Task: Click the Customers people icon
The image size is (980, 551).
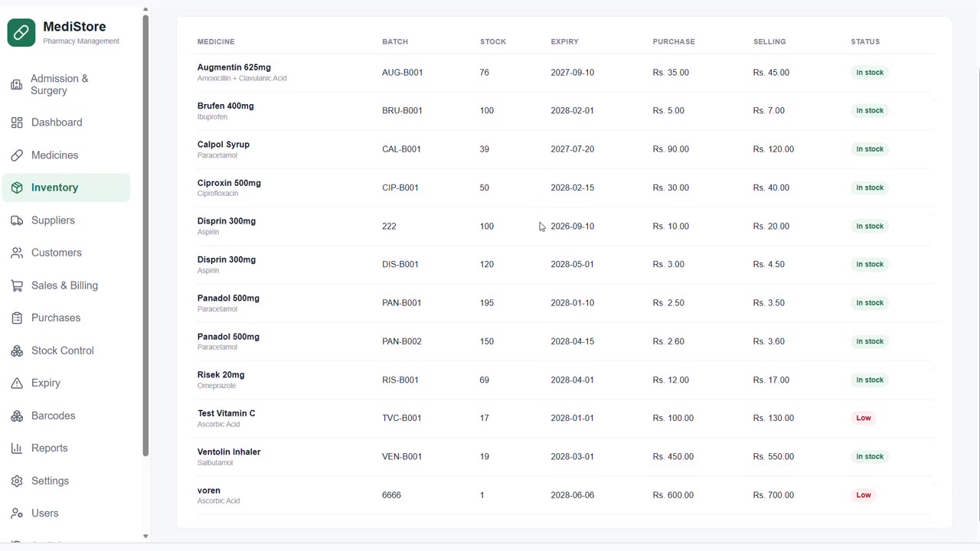Action: tap(17, 253)
